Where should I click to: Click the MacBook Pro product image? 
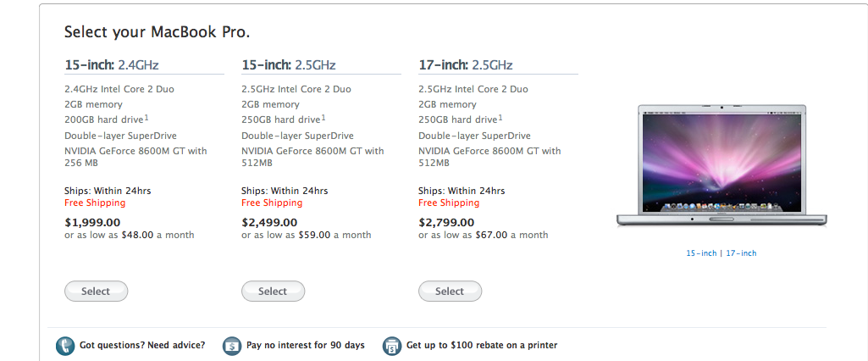click(x=721, y=165)
